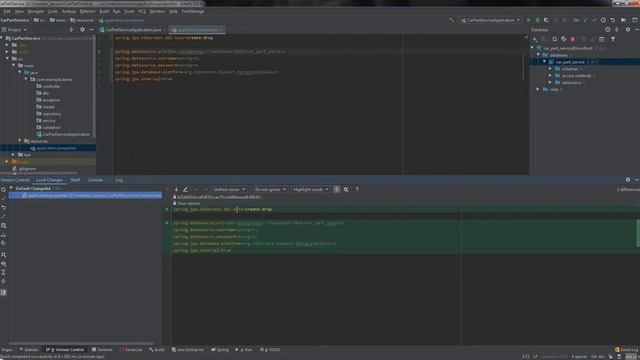Open Build tool window button
This screenshot has height=360, width=640.
157,350
